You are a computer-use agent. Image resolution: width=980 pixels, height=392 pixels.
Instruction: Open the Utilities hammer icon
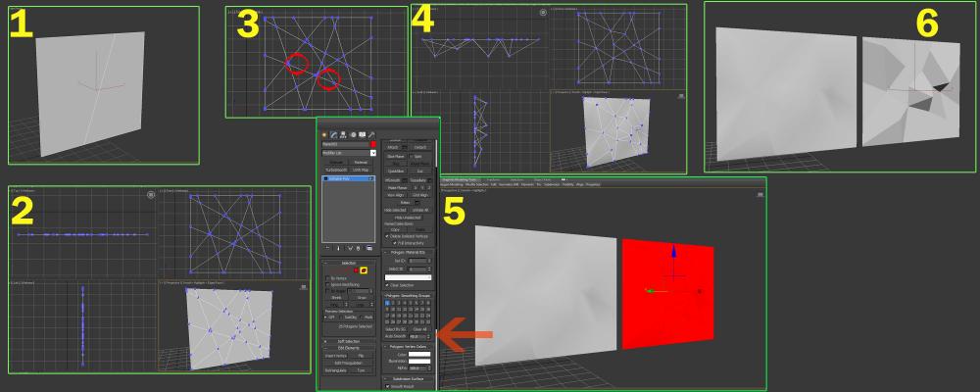pos(371,134)
